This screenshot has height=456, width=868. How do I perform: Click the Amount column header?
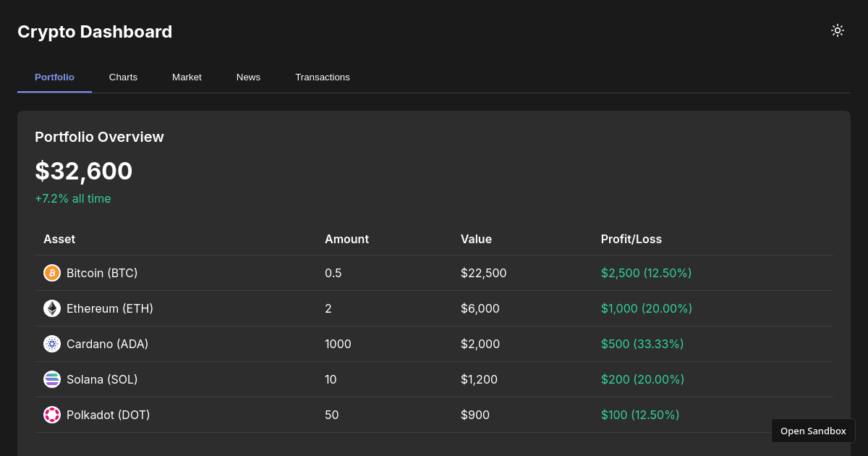pos(346,239)
